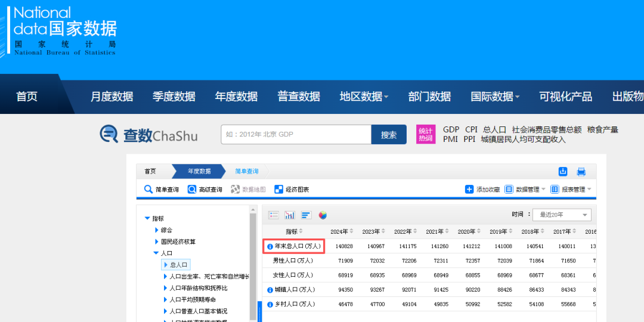
Task: Focus the 查数 search input field
Action: (x=296, y=135)
